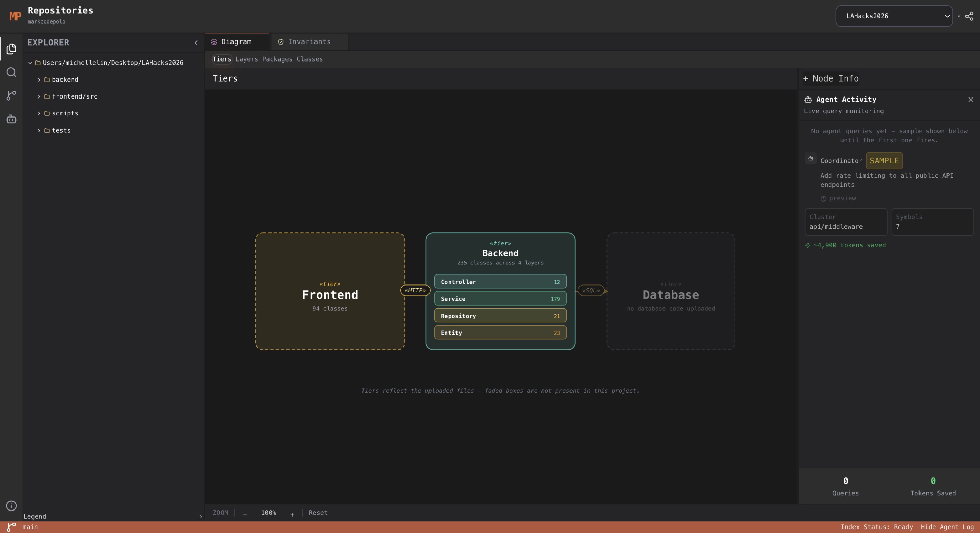Open the Explorer files icon in sidebar
Screen dimensions: 980x533
click(x=11, y=49)
